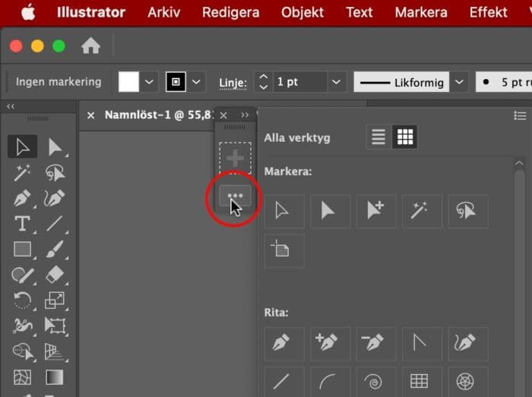Select the Rectangle tool in left toolbar

[22, 249]
